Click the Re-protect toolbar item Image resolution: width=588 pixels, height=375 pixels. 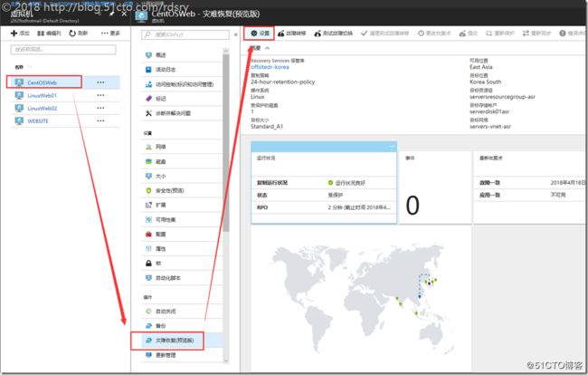[x=500, y=34]
